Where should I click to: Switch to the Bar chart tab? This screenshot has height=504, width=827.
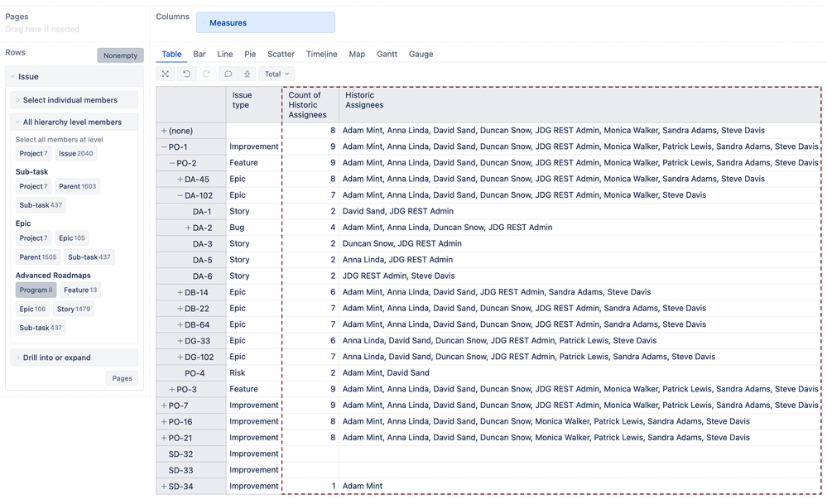[200, 54]
